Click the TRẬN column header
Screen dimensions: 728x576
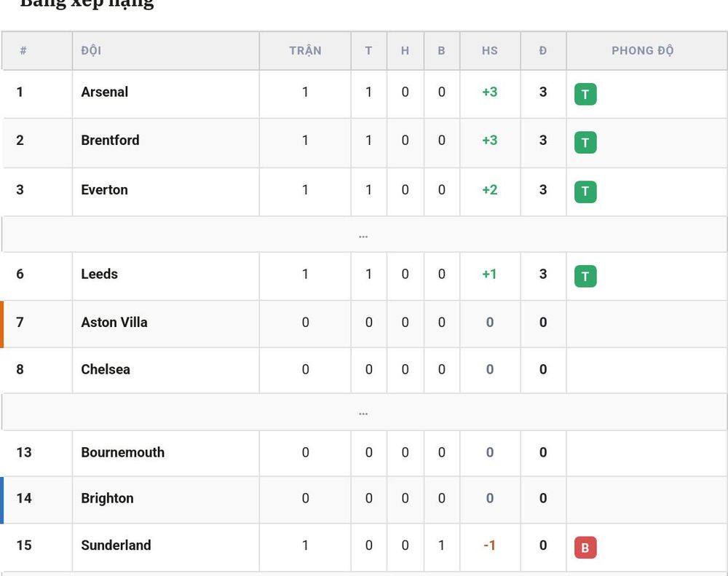click(305, 51)
